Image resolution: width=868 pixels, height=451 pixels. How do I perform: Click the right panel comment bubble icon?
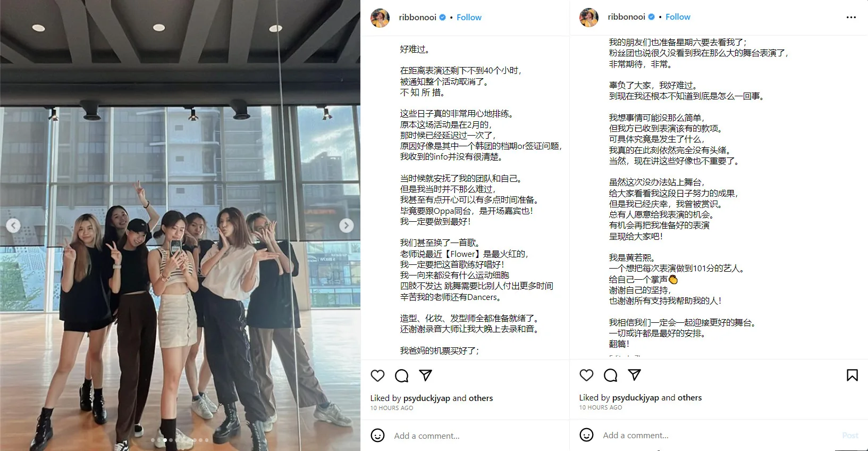[611, 375]
